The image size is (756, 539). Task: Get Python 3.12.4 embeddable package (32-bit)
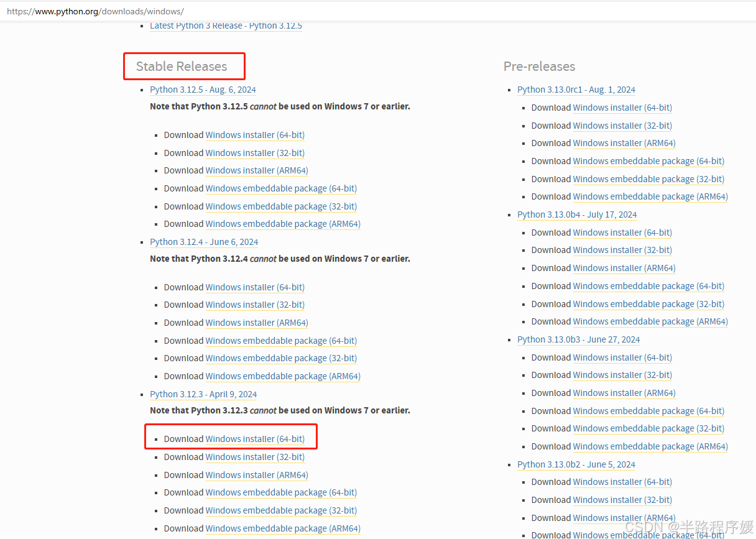point(281,358)
